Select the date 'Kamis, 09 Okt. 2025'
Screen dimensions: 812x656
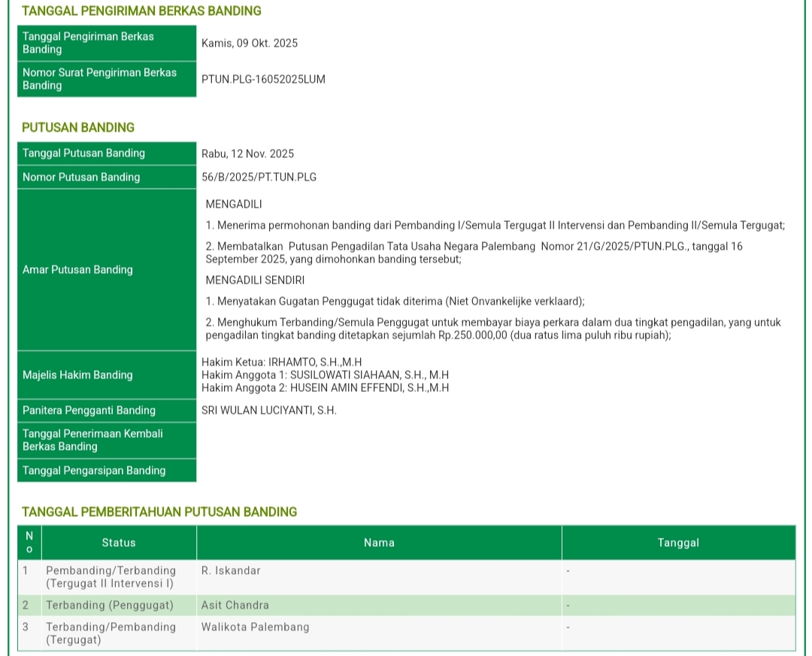pyautogui.click(x=250, y=43)
